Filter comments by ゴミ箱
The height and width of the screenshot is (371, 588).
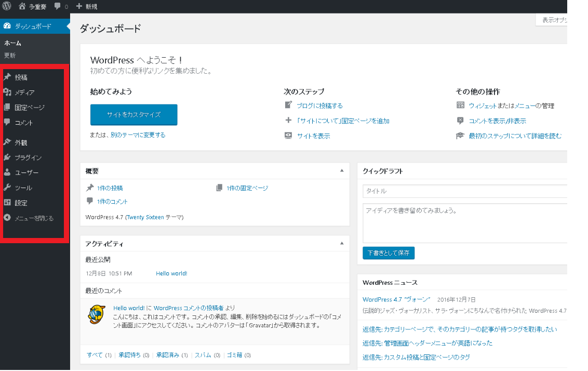pyautogui.click(x=234, y=355)
